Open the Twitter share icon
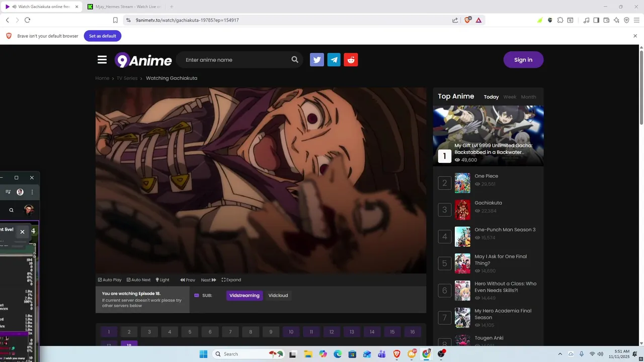Image resolution: width=644 pixels, height=362 pixels. point(317,60)
